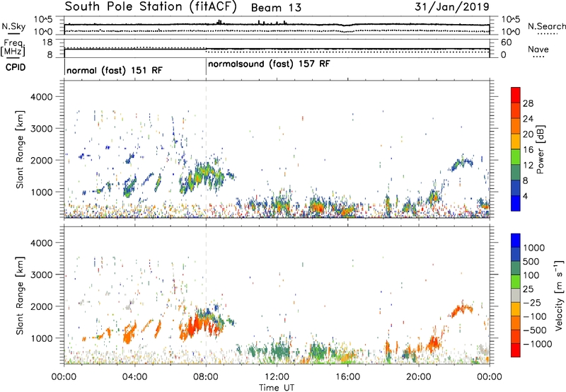Click the 'Power [dB]' colorbar title
The image size is (566, 392).
541,149
